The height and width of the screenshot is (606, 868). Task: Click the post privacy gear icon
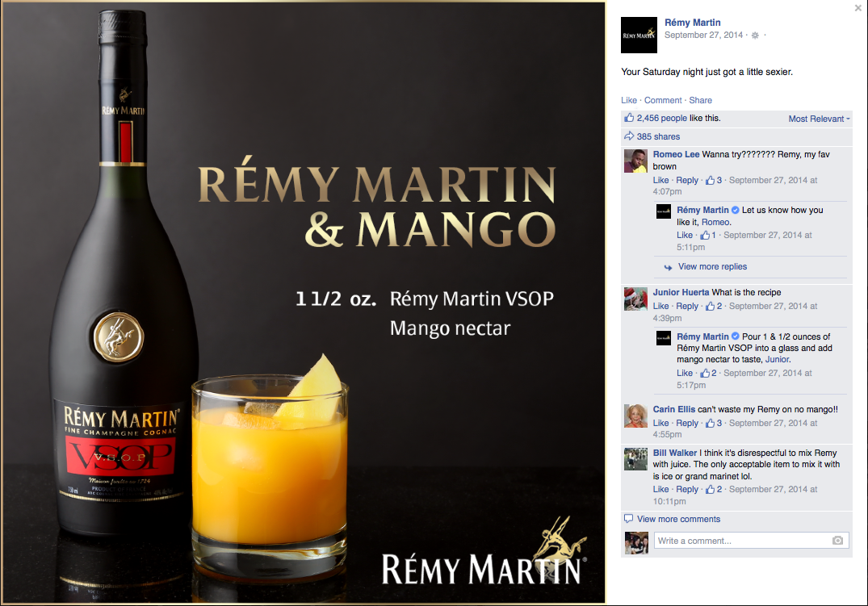[x=754, y=35]
